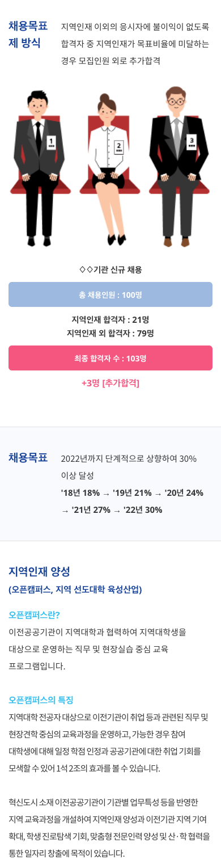The width and height of the screenshot is (221, 868).
Task: Click the number 3 badge on third candidate
Action: (x=192, y=141)
